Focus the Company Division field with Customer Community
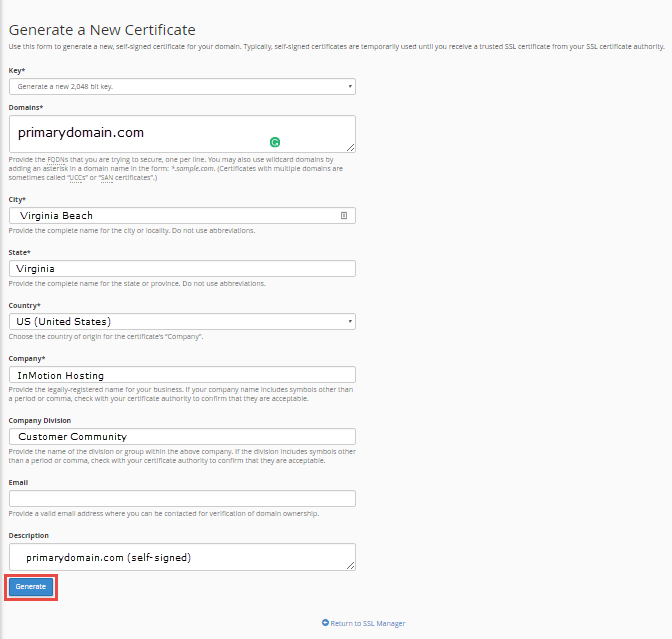672x639 pixels. coord(182,436)
